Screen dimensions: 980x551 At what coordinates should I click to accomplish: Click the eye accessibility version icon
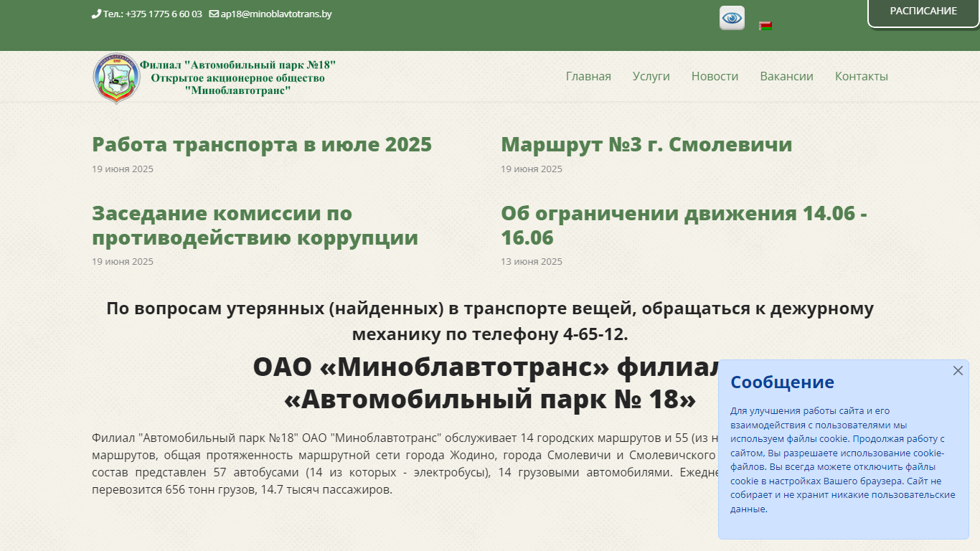[x=732, y=18]
